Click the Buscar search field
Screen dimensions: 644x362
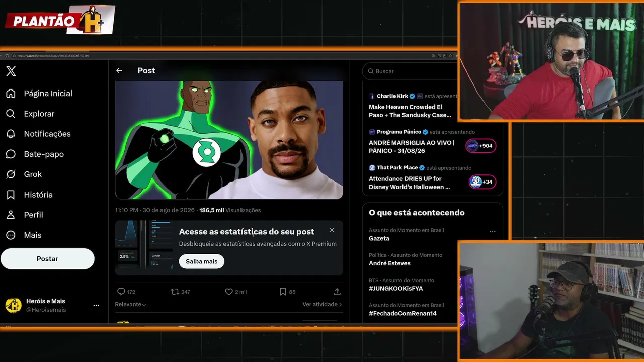(x=410, y=71)
